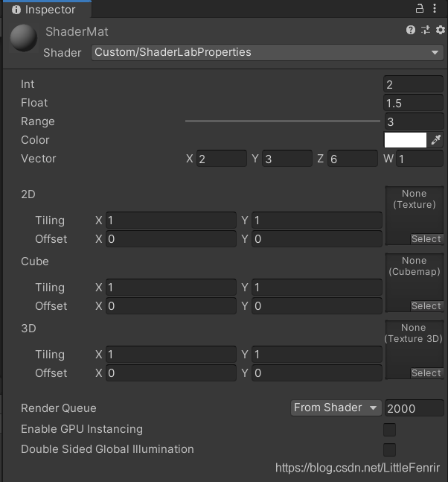448x482 pixels.
Task: Click the Cube Tiling Y field
Action: [x=317, y=288]
